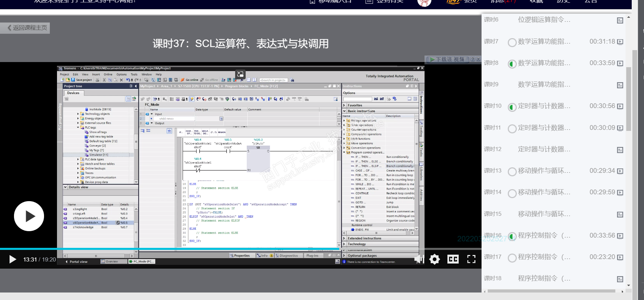
Task: Toggle closed captions with the CC button
Action: tap(453, 259)
